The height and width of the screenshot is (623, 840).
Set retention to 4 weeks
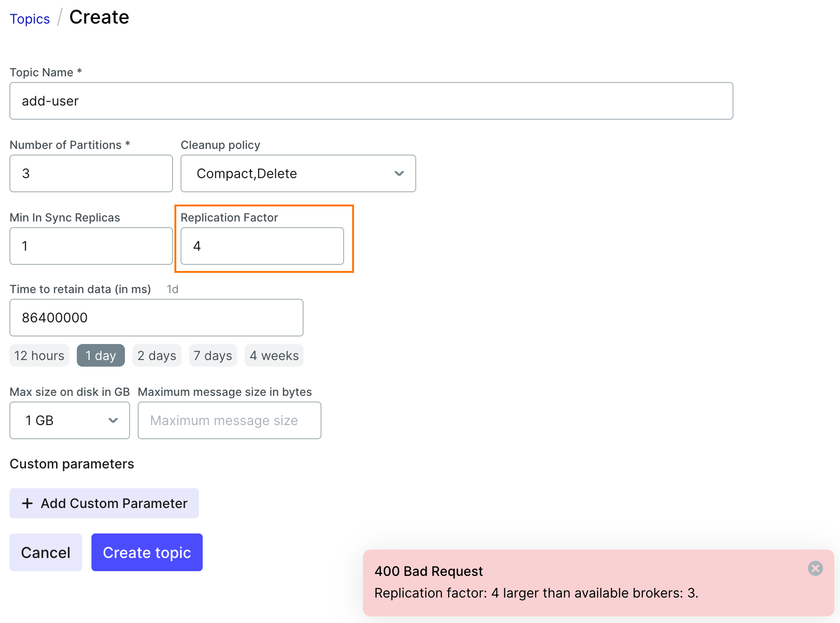274,355
